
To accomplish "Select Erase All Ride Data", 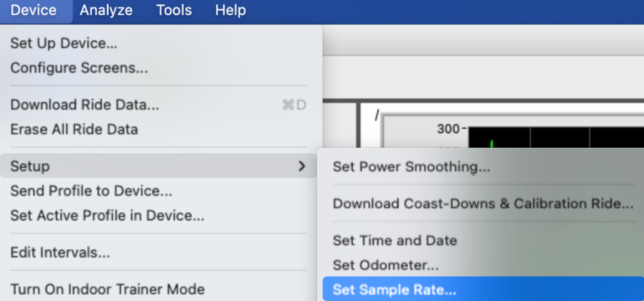I will click(x=74, y=129).
